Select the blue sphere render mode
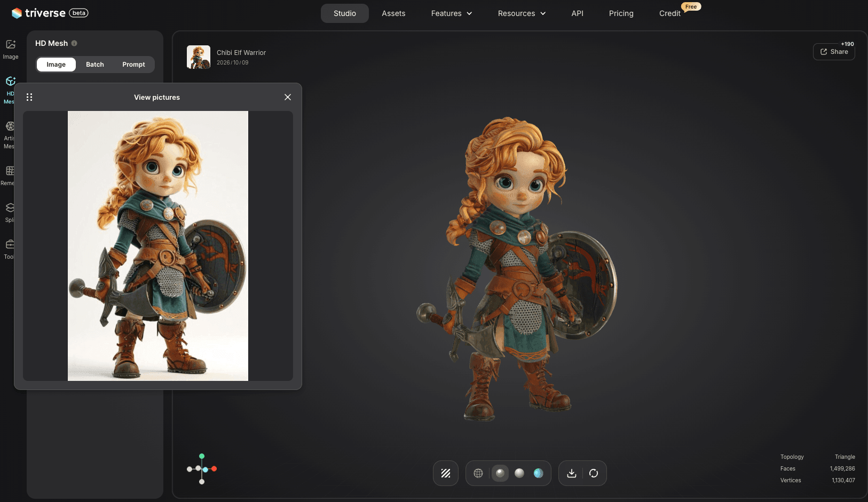Screen dimensions: 868x502 point(539,473)
